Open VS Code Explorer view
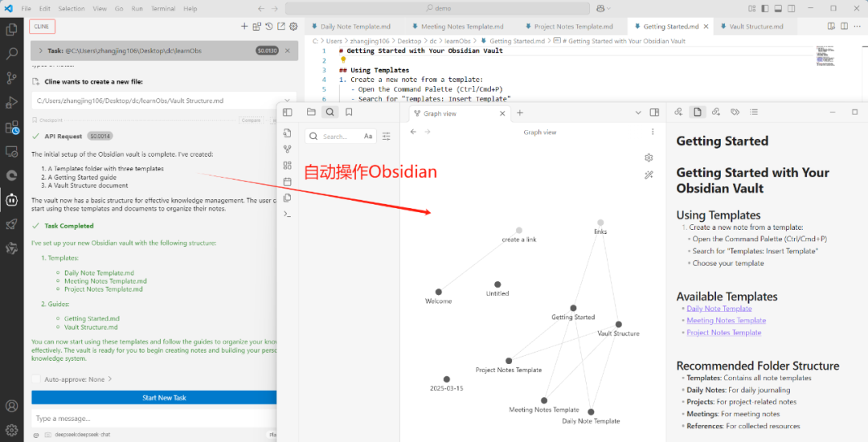 coord(11,29)
